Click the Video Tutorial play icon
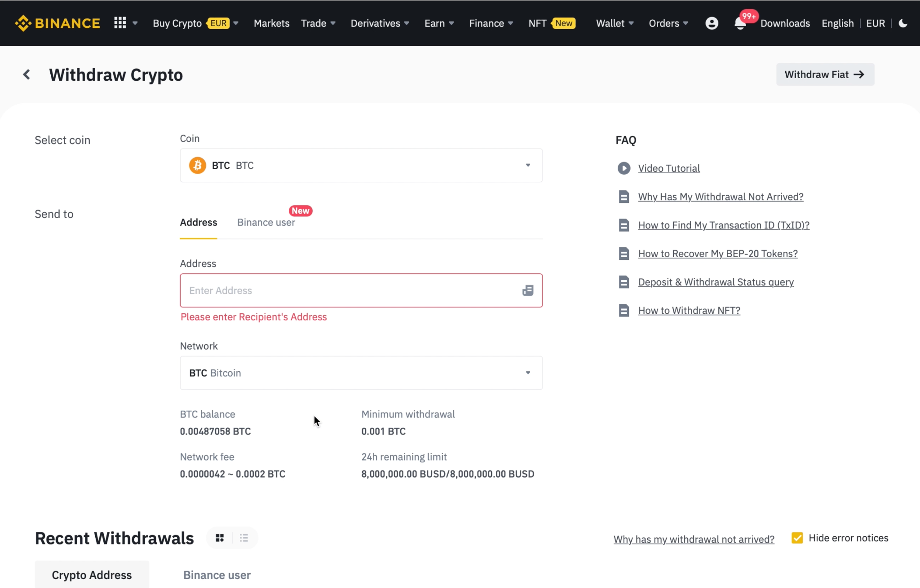 pyautogui.click(x=624, y=168)
